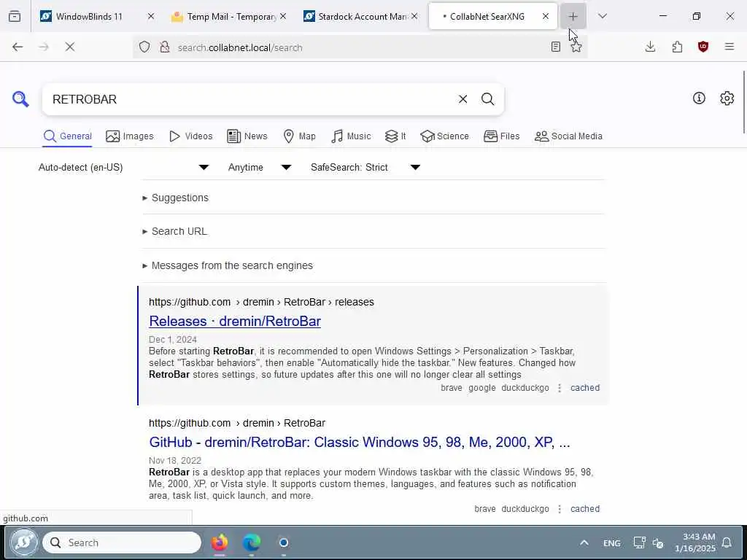Switch to Music category

351,136
